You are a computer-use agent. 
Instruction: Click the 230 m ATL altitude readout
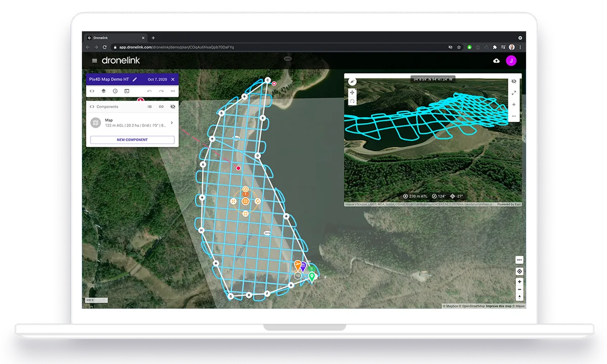click(x=414, y=196)
